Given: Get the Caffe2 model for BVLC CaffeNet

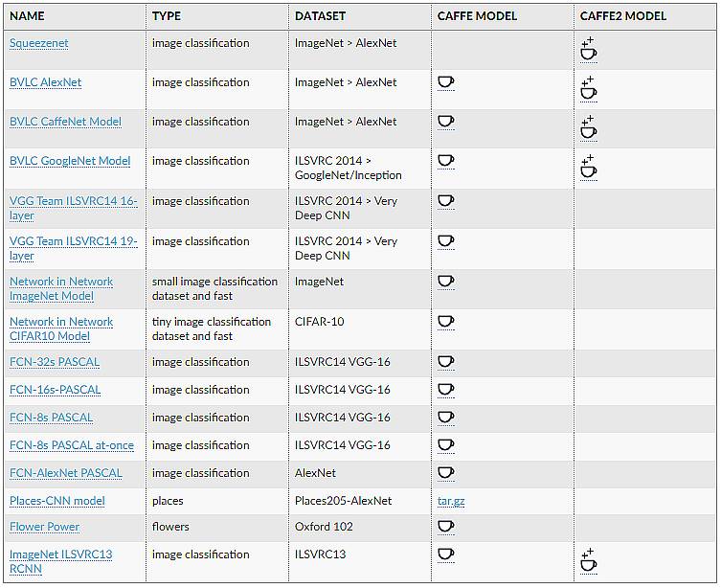Looking at the screenshot, I should (589, 127).
